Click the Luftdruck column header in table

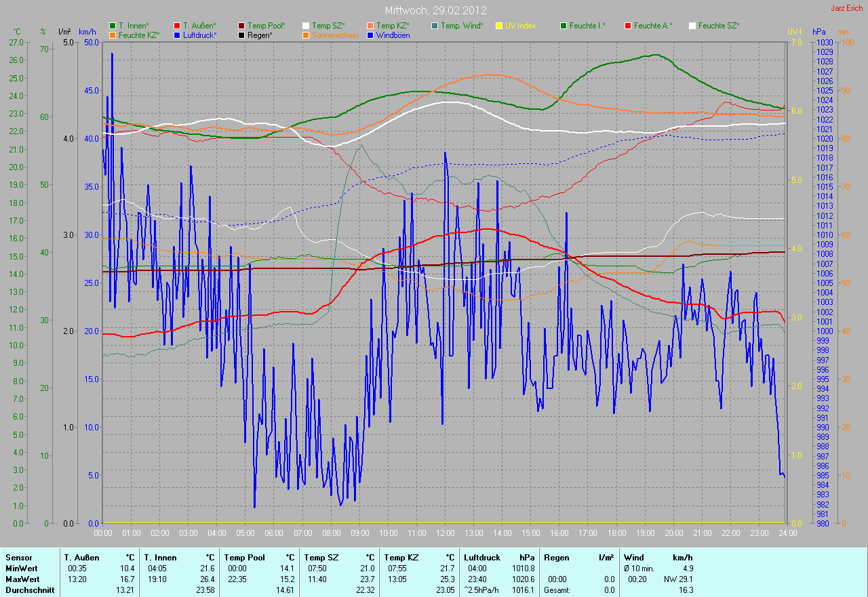pyautogui.click(x=482, y=558)
